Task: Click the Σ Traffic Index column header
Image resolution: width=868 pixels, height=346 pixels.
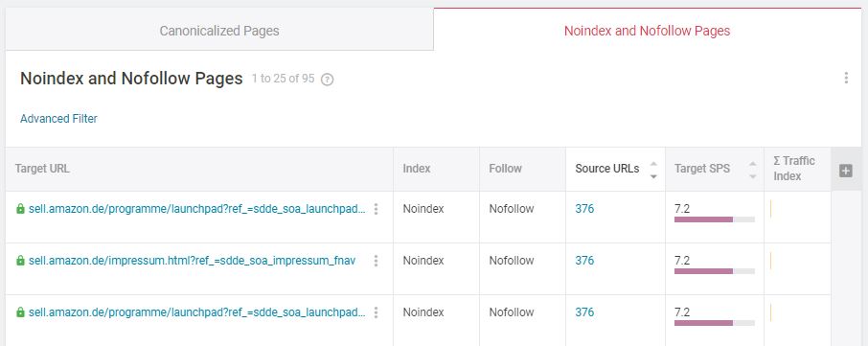Action: tap(794, 169)
